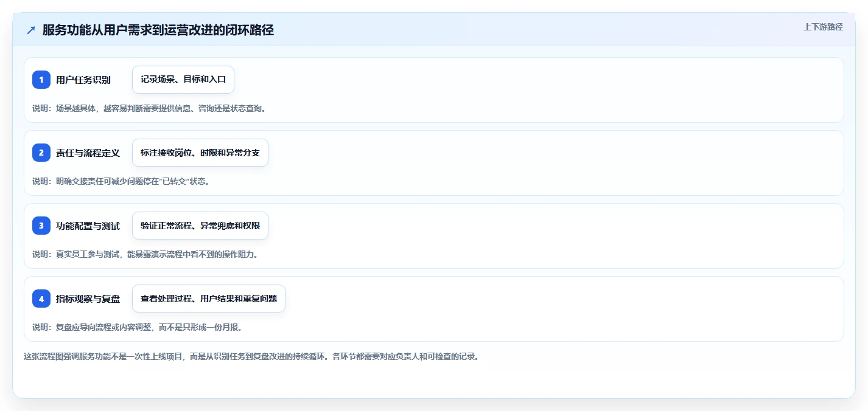The width and height of the screenshot is (868, 411).
Task: Click the 用户任务识别 step label
Action: (x=83, y=80)
